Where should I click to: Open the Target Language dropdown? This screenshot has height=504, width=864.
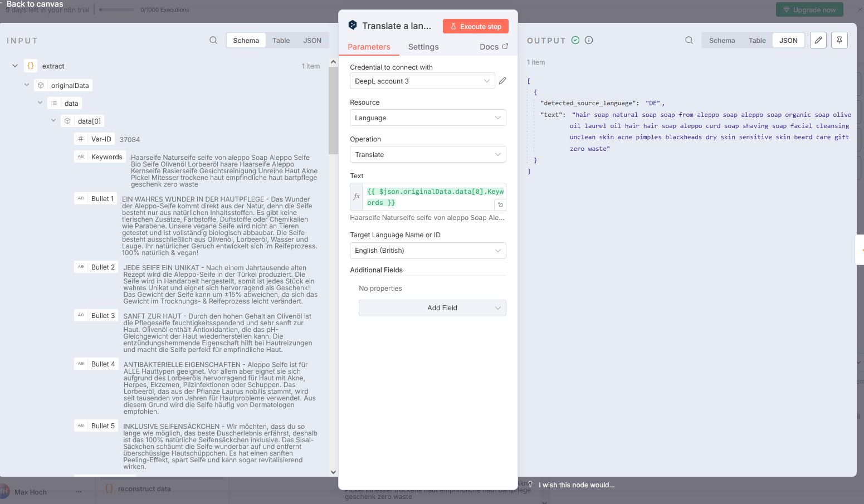pyautogui.click(x=428, y=250)
